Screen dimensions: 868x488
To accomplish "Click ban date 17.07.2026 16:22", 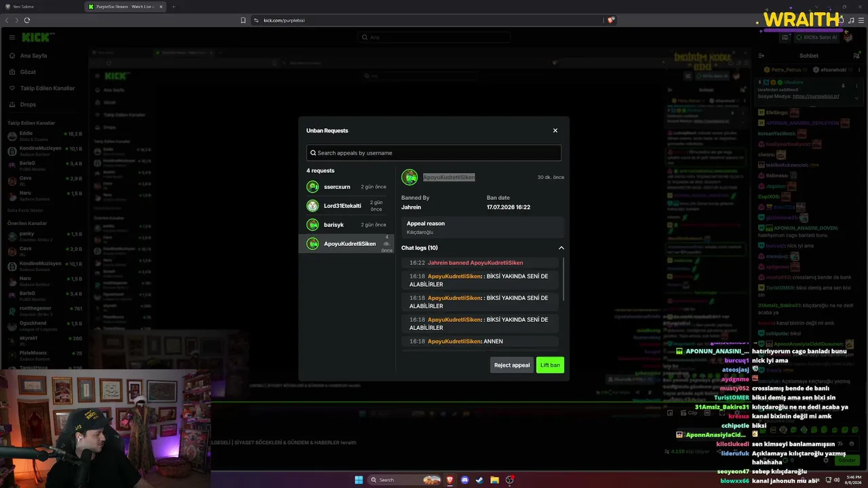I will click(509, 207).
